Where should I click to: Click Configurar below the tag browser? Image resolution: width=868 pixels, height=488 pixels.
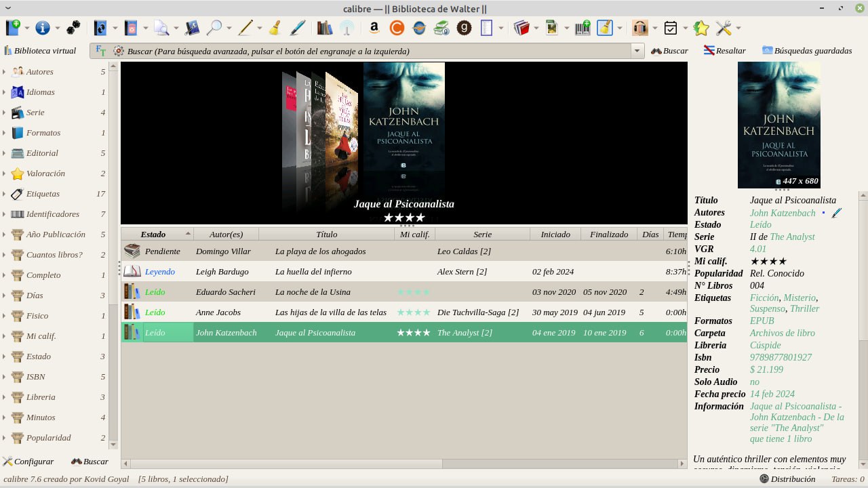(x=28, y=462)
